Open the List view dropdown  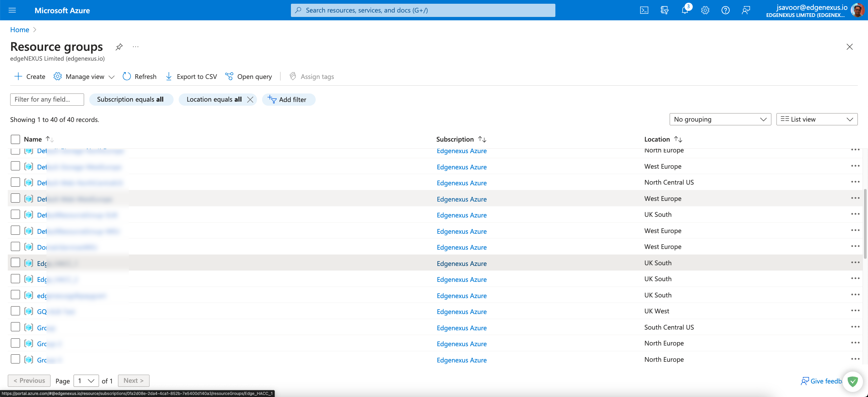[x=817, y=119]
